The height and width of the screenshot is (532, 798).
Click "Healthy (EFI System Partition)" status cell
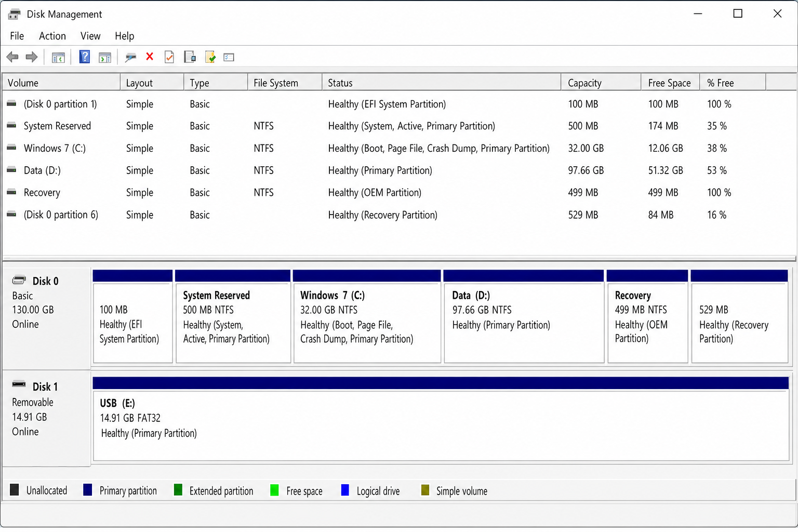coord(387,104)
